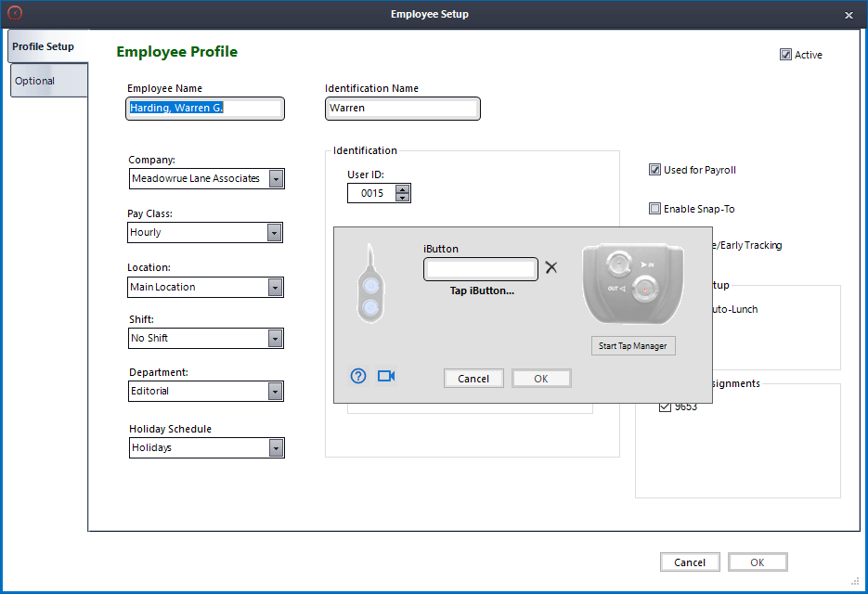Increase the User ID with the up stepper arrow
The height and width of the screenshot is (594, 868).
[402, 188]
